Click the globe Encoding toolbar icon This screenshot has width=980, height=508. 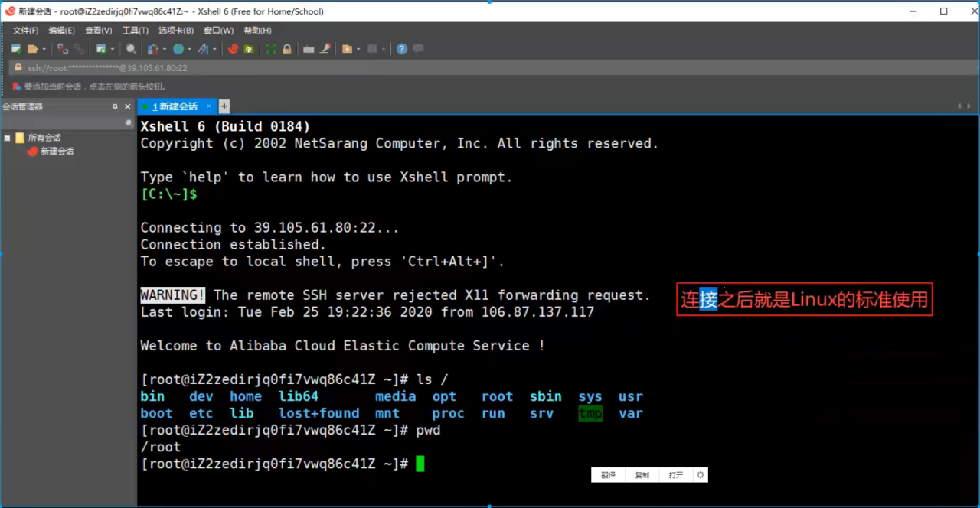[x=178, y=49]
